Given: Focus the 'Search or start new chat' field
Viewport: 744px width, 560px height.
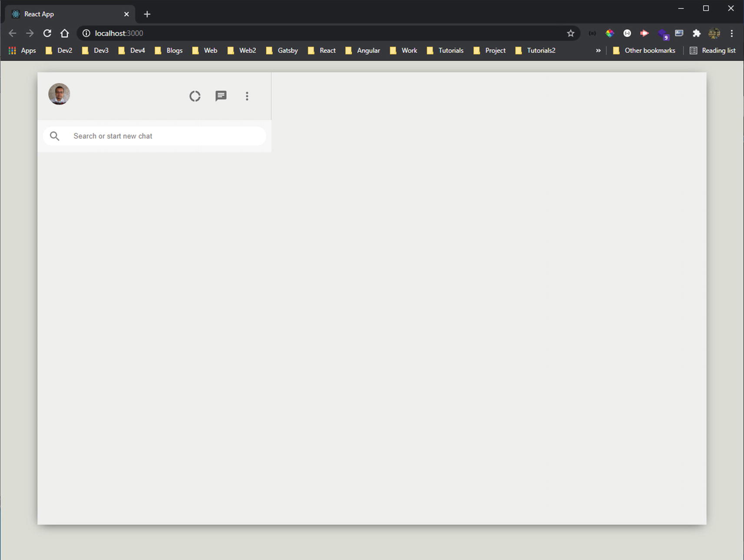Looking at the screenshot, I should pos(165,136).
